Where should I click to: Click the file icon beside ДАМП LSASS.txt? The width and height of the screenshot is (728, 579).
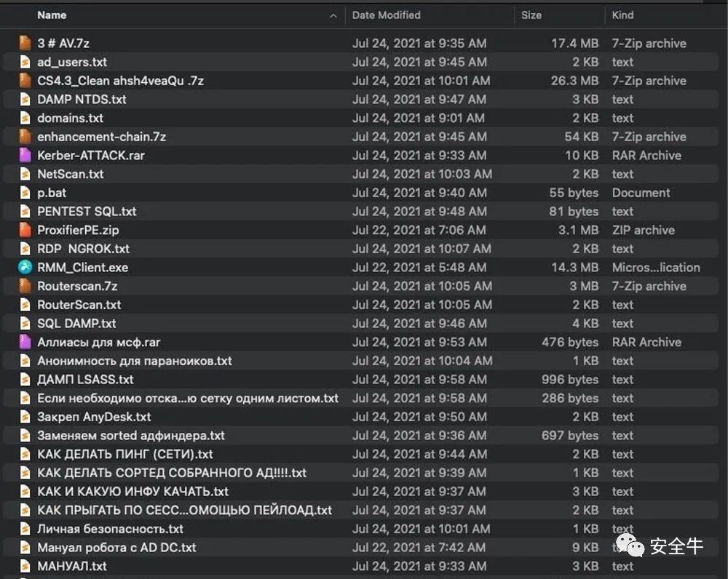[25, 380]
